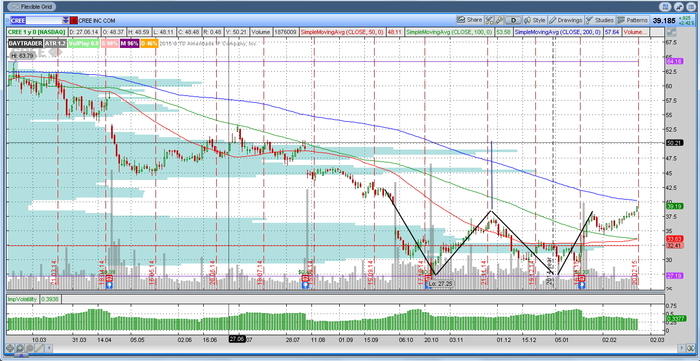Click the CREE 1 y D [NASDAQ] label
The height and width of the screenshot is (361, 700).
click(x=37, y=32)
